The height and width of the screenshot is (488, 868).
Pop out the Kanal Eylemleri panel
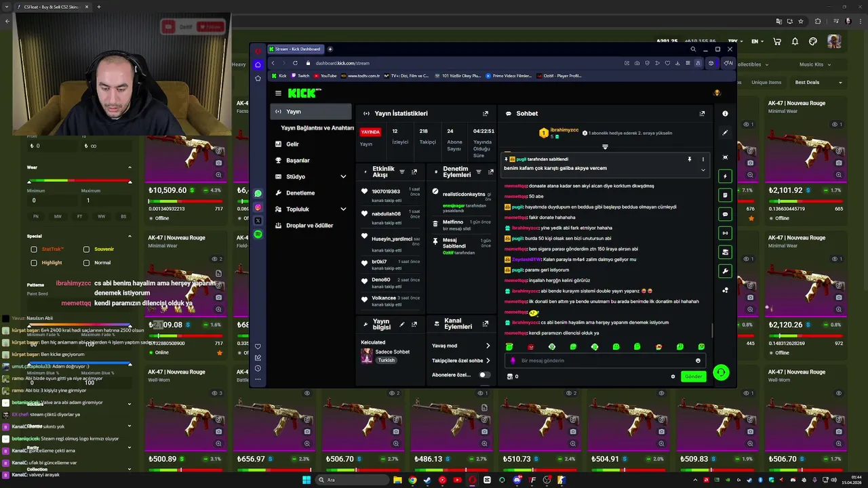pyautogui.click(x=485, y=325)
